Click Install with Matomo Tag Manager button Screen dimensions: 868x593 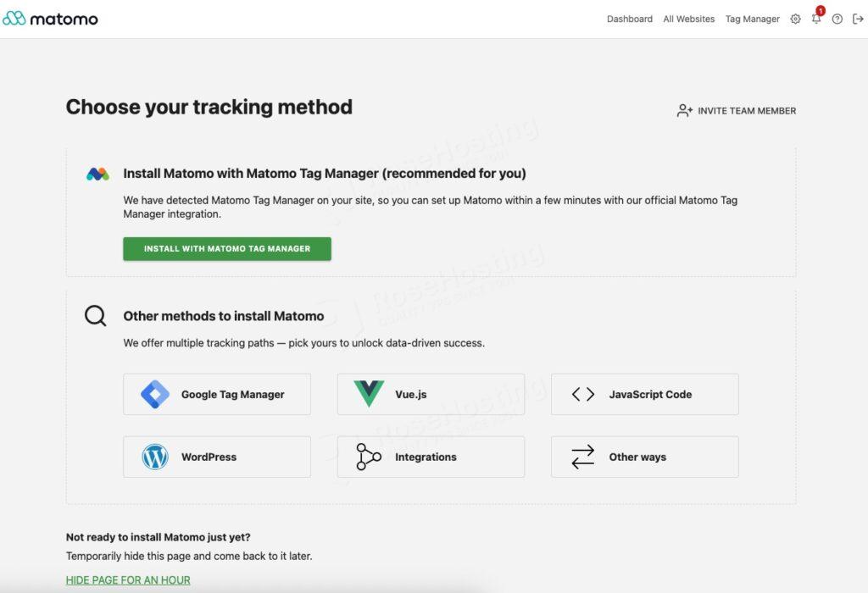click(x=227, y=249)
